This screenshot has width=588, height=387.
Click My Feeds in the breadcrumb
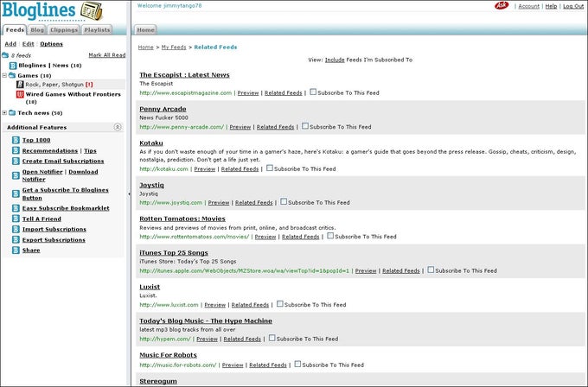[174, 48]
